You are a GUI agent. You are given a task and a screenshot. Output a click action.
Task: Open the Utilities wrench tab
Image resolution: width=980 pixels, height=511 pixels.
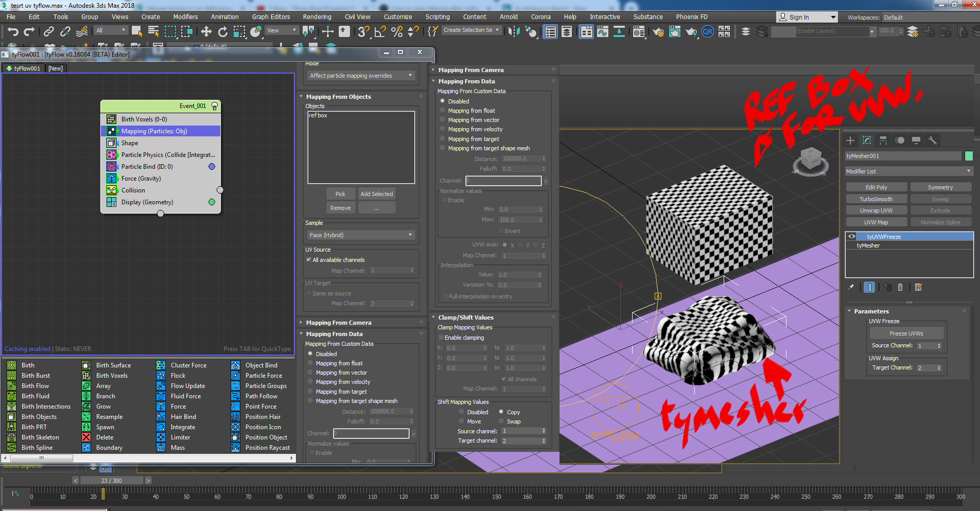932,140
